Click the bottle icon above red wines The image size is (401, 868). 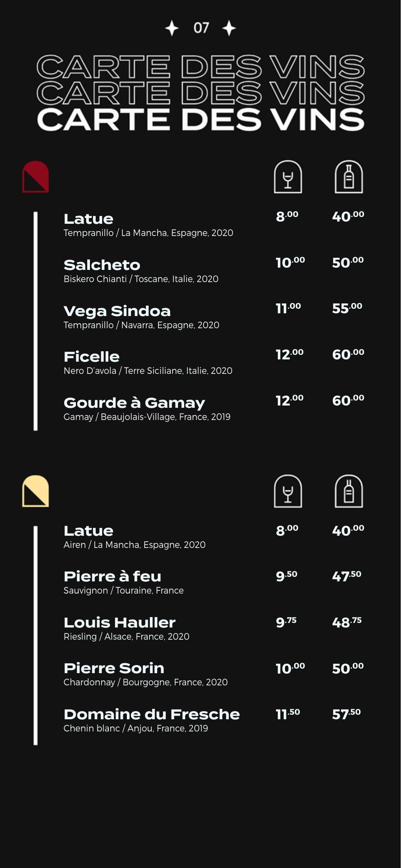click(349, 177)
